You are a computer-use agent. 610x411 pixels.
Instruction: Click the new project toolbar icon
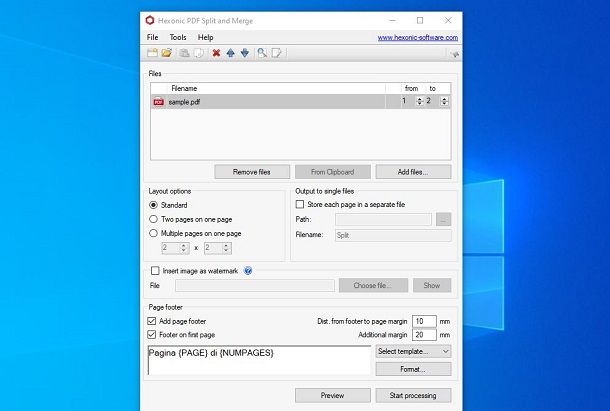pyautogui.click(x=152, y=53)
